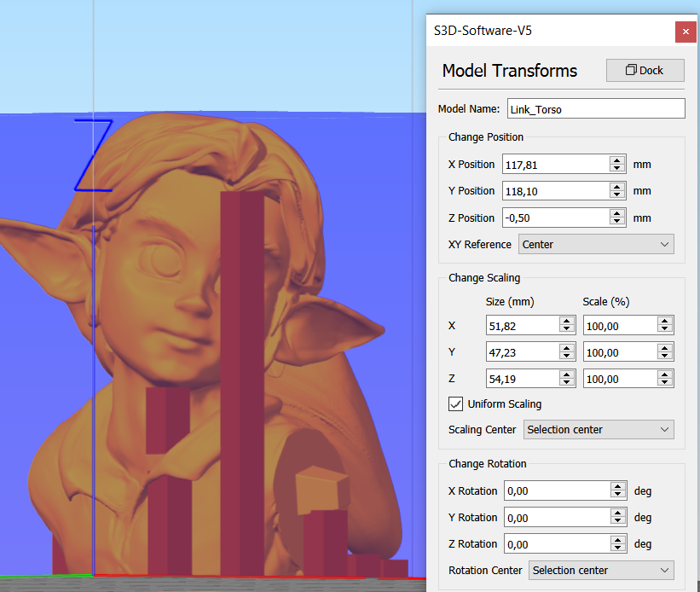Image resolution: width=700 pixels, height=592 pixels.
Task: Click the Y Scale (%) field
Action: click(x=620, y=352)
